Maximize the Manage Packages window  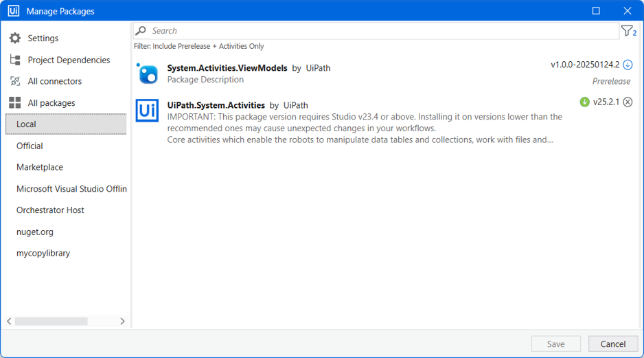(x=596, y=11)
